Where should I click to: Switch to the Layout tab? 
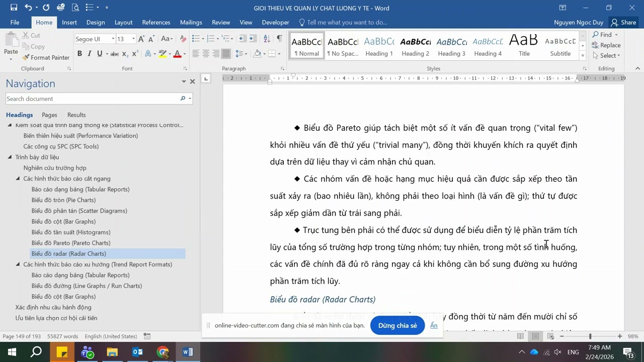(x=123, y=22)
